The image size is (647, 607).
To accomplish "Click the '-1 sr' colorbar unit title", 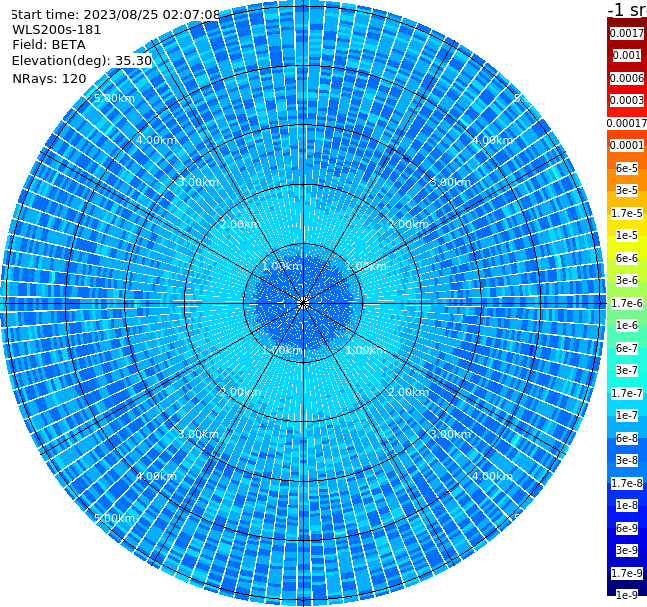I will point(627,9).
